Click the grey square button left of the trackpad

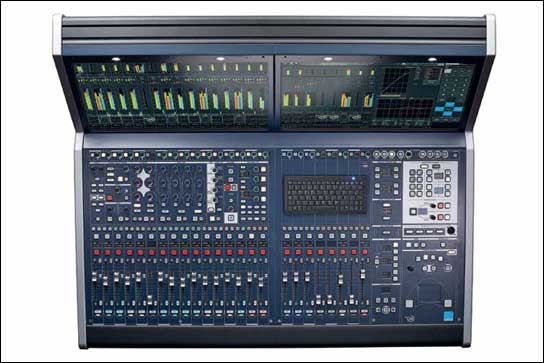pos(409,304)
